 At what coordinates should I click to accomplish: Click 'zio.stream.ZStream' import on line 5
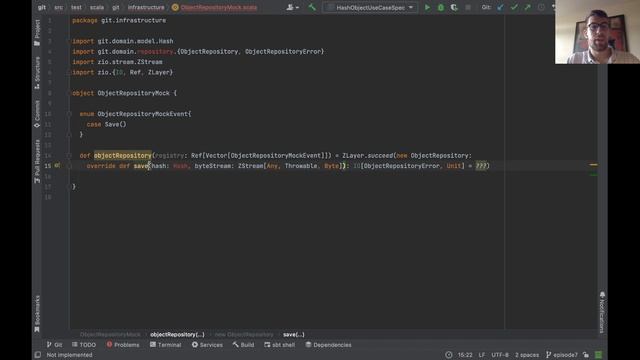130,62
